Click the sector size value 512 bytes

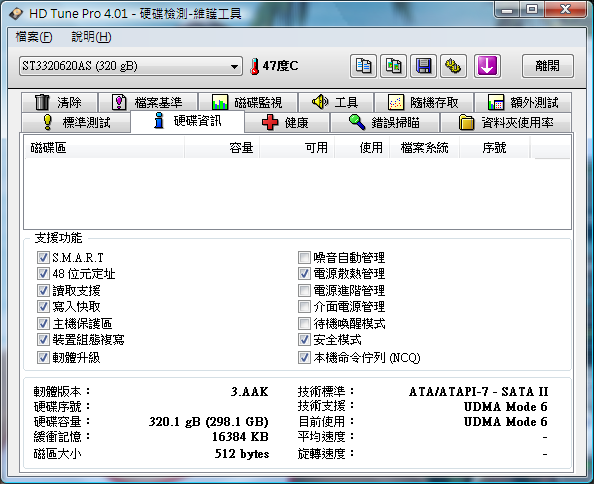click(x=242, y=453)
